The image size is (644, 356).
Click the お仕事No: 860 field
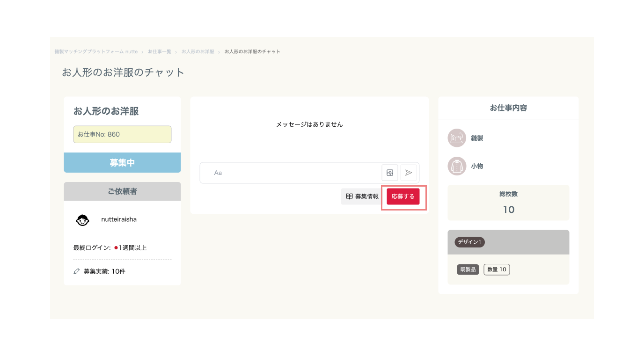[x=122, y=134]
